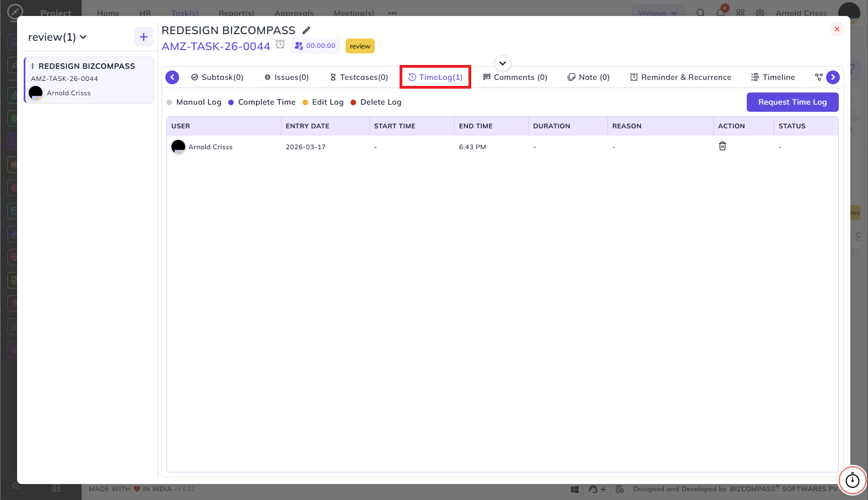The image size is (868, 500).
Task: Open the three-dots more menu in top navigation
Action: [392, 13]
